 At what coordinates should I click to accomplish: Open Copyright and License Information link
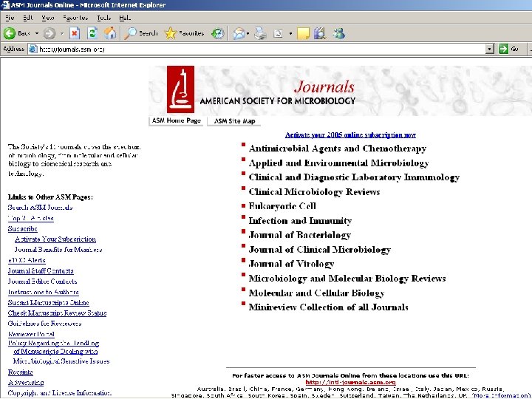click(60, 393)
